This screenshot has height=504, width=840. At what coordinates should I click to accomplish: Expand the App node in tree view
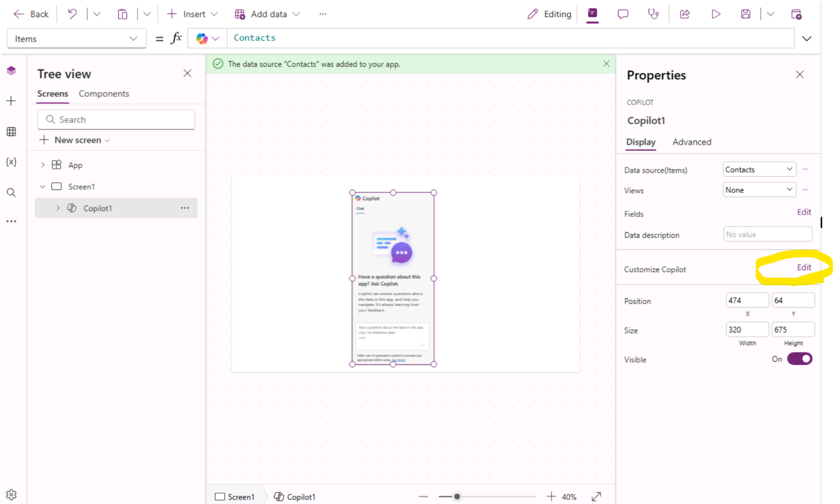click(42, 165)
